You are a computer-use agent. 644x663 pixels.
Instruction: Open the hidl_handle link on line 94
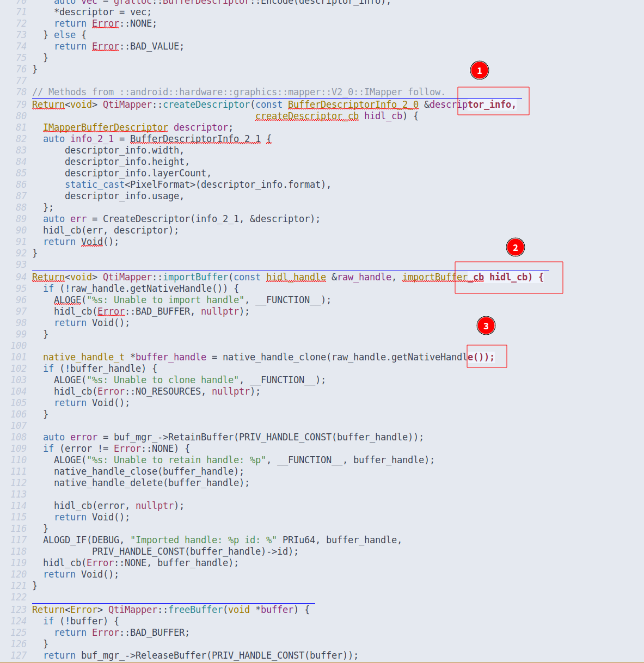pyautogui.click(x=296, y=277)
